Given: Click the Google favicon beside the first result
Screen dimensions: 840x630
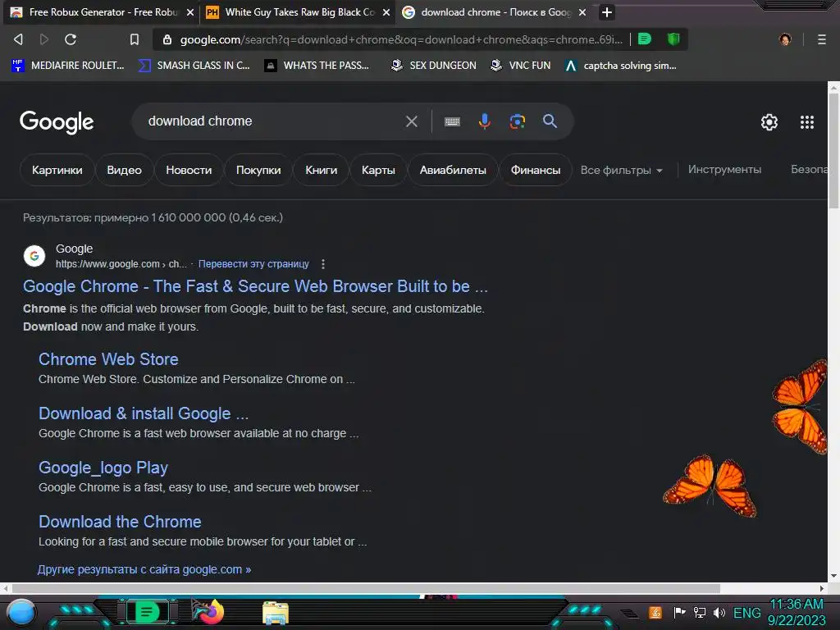Looking at the screenshot, I should 34,256.
